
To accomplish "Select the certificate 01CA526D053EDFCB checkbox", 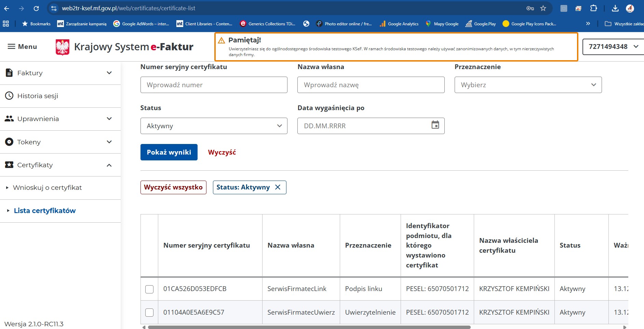I will (149, 289).
